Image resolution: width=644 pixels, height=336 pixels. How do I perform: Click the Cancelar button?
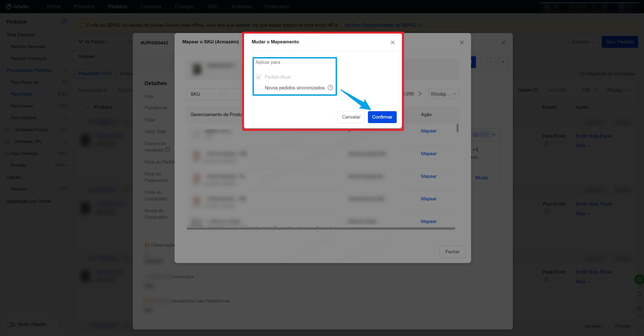(351, 117)
